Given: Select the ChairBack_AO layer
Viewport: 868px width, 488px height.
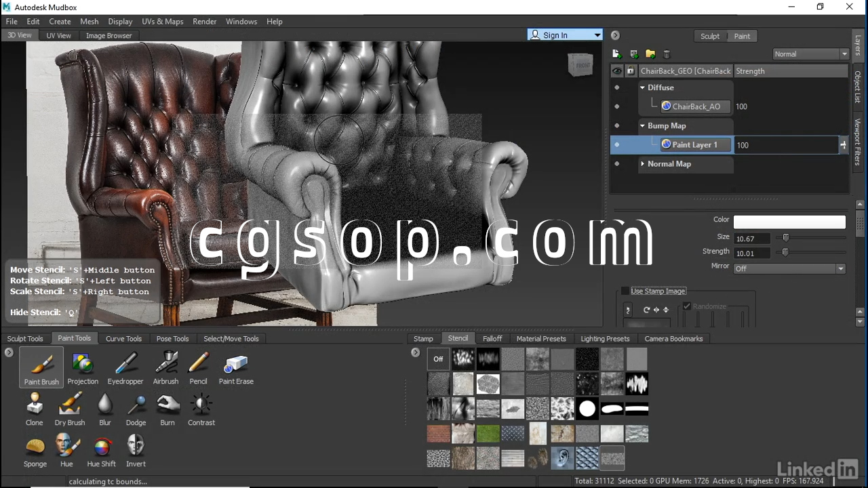Looking at the screenshot, I should tap(696, 106).
